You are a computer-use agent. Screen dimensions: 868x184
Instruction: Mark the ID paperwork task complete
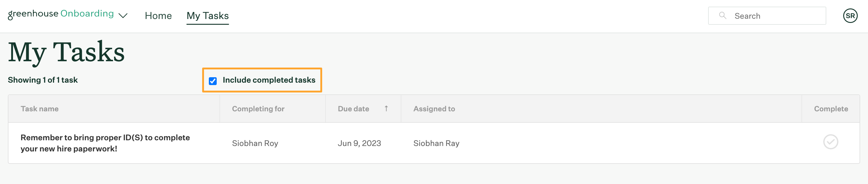[831, 141]
